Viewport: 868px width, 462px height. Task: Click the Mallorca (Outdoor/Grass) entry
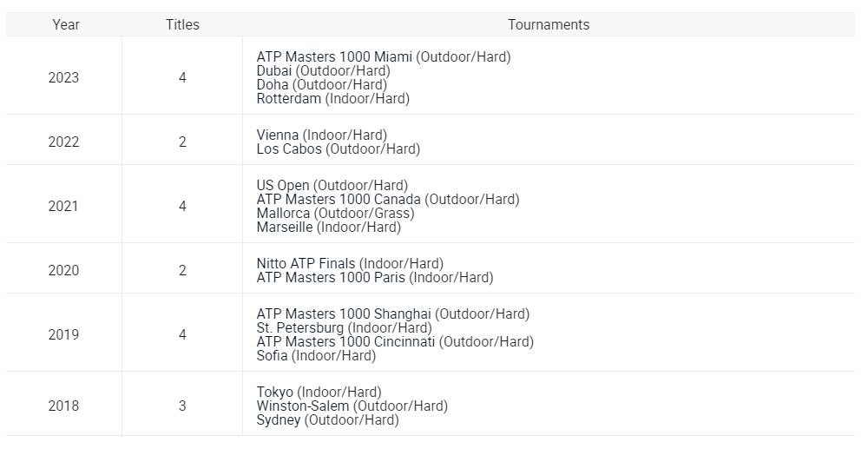click(335, 214)
